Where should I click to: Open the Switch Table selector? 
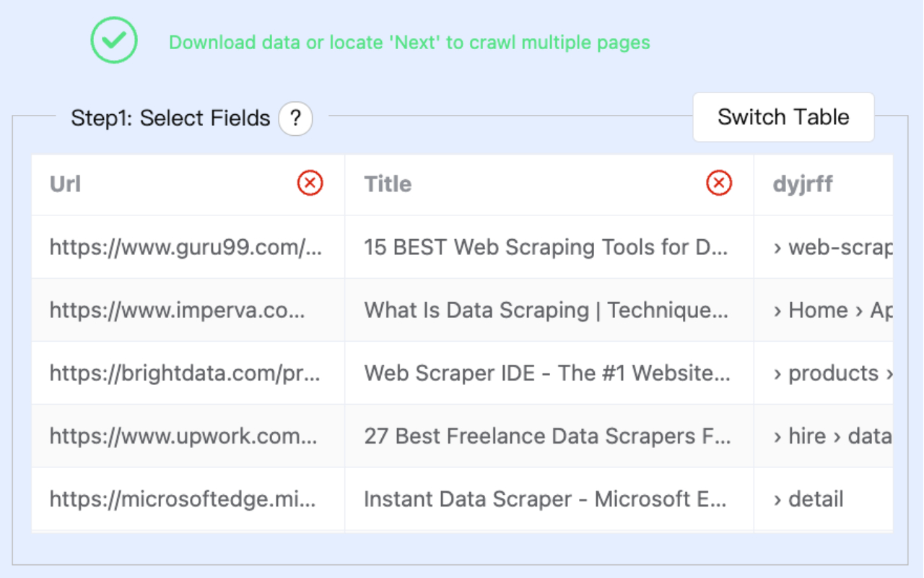783,117
